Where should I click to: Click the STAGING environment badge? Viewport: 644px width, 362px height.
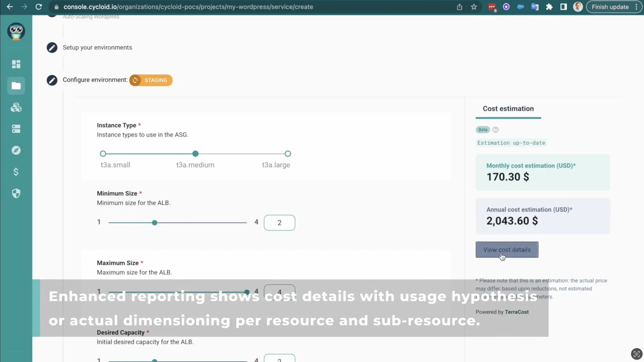click(151, 80)
